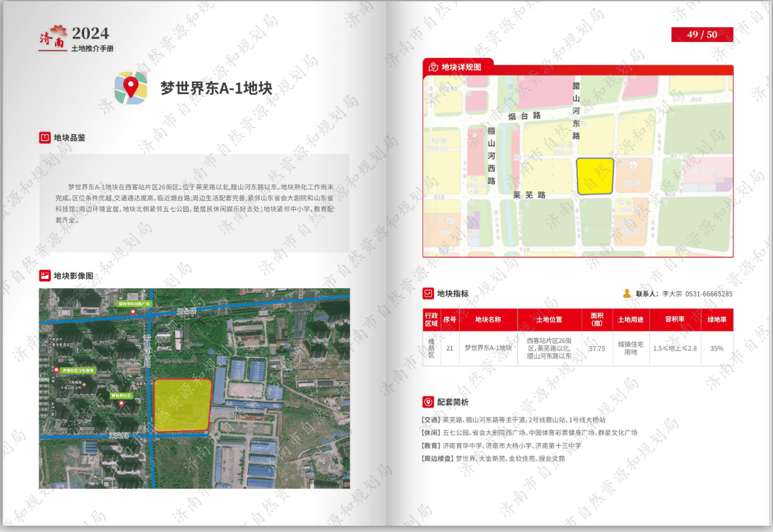Screen dimensions: 773x532
Task: Click the 【休闲】 leisure line
Action: click(x=529, y=433)
